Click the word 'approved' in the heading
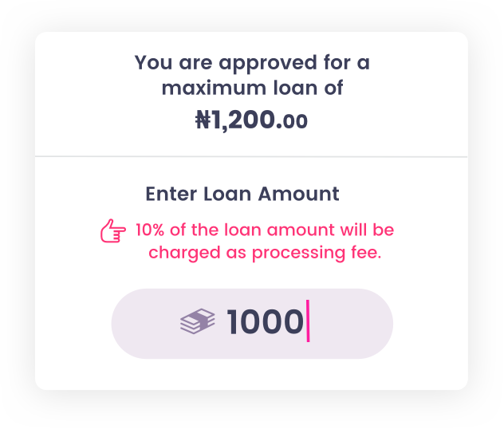The height and width of the screenshot is (429, 504). click(x=268, y=64)
